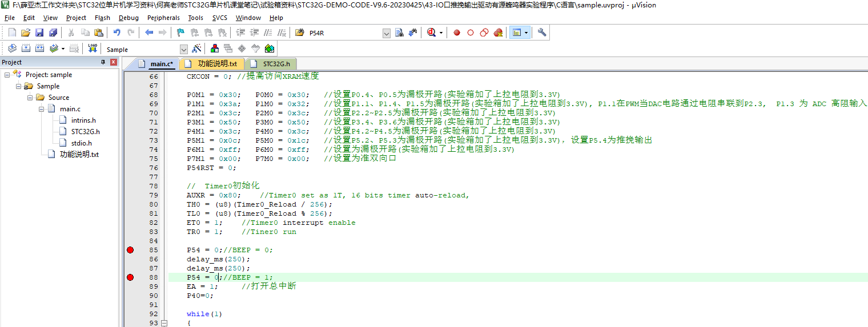Click the P54R find text field
The width and height of the screenshot is (868, 327).
click(344, 33)
